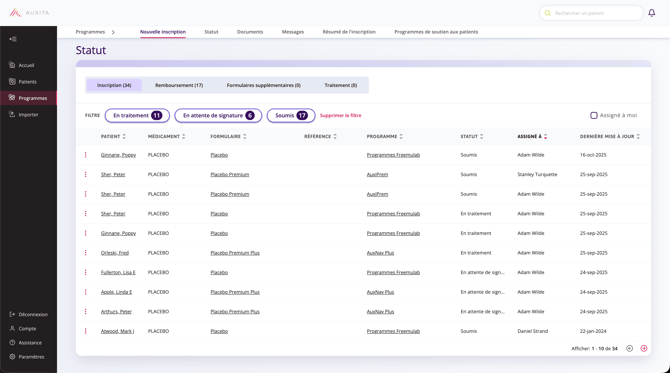Expand the Programmes breadcrumb chevron

click(x=113, y=32)
